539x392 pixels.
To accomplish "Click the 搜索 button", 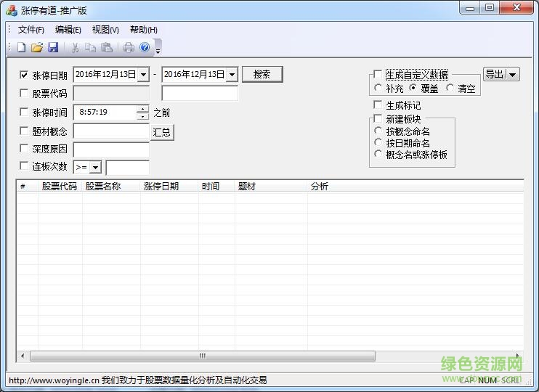I will pyautogui.click(x=262, y=74).
